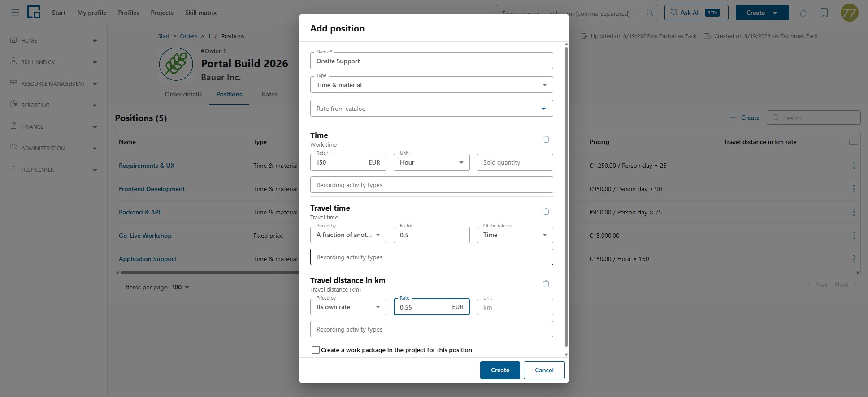Open the Start menu item

pos(59,13)
